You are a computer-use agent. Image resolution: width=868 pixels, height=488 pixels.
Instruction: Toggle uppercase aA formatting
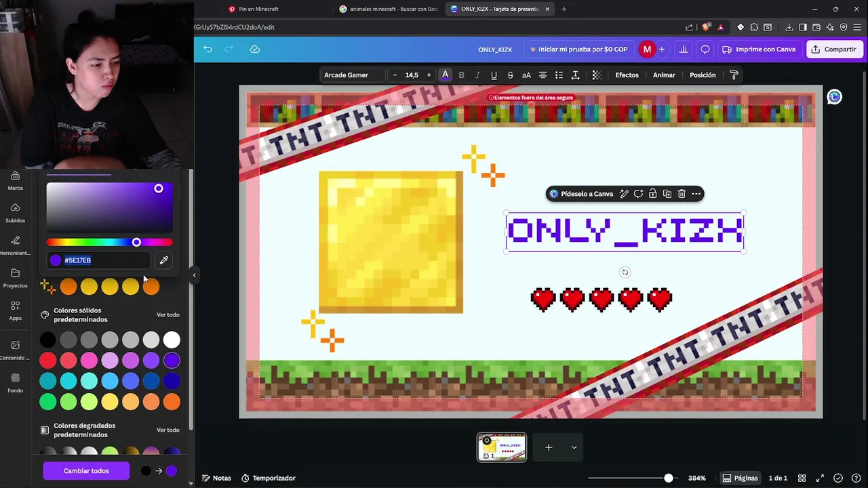(x=526, y=75)
